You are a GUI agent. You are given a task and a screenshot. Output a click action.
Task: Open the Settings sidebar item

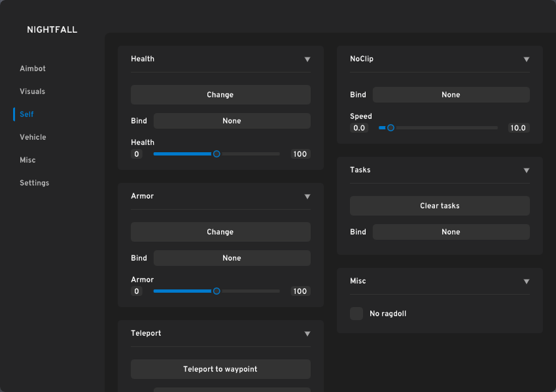(34, 183)
